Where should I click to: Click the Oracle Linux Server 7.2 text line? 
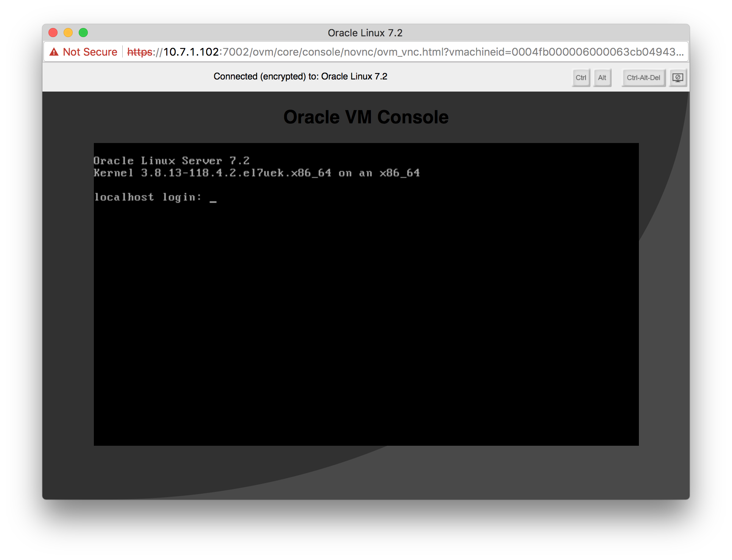pos(171,161)
